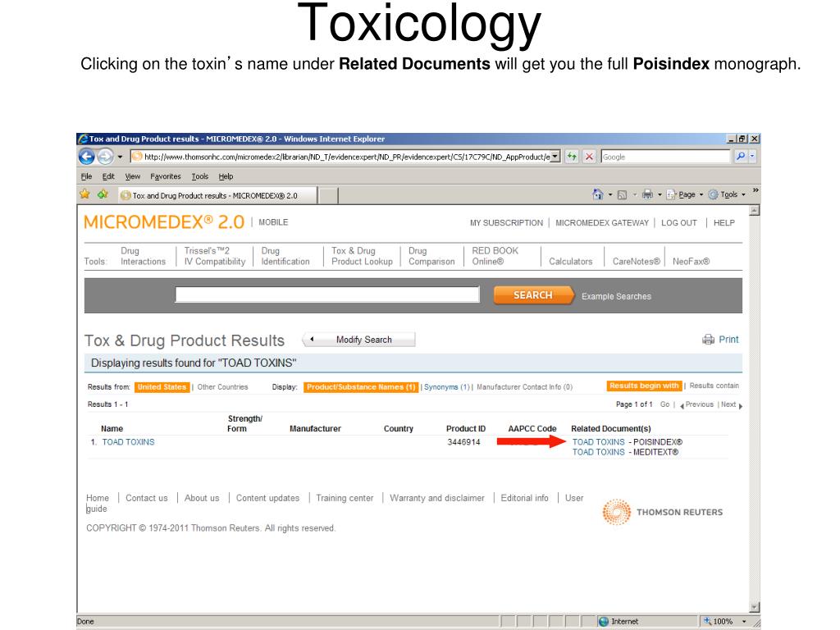840x630 pixels.
Task: Open the View menu
Action: coord(132,176)
